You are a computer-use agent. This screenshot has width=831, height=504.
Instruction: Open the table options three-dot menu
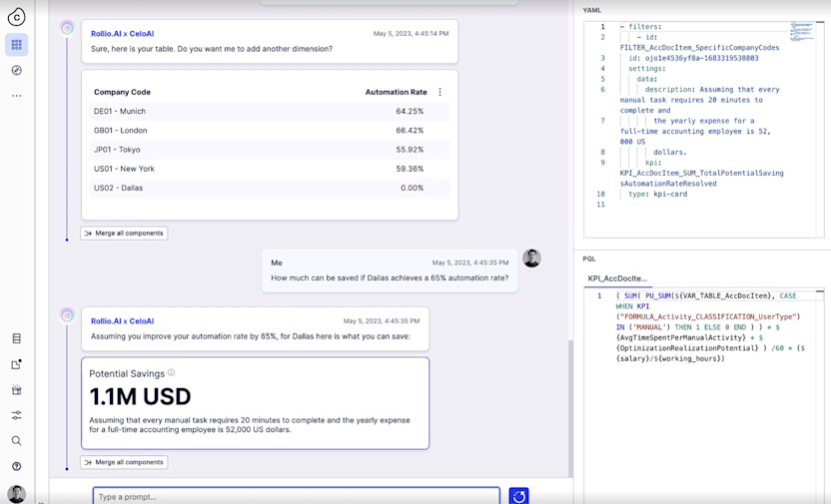pos(439,92)
